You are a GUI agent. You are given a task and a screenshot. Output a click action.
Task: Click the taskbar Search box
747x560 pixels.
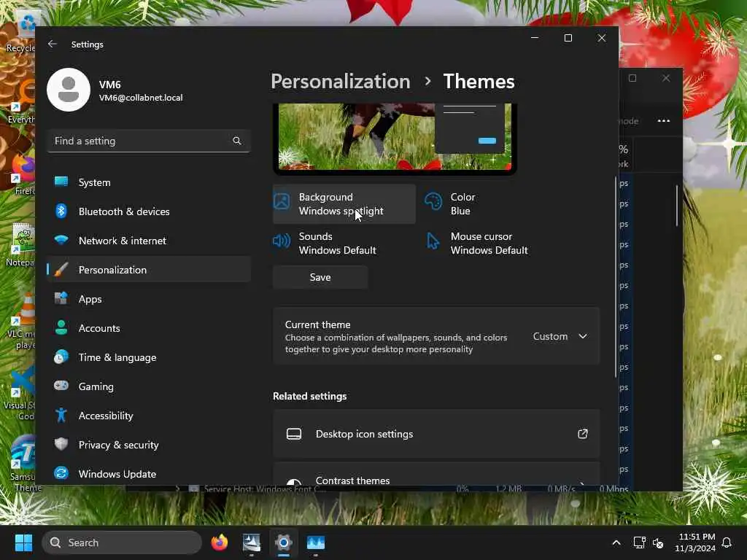122,542
